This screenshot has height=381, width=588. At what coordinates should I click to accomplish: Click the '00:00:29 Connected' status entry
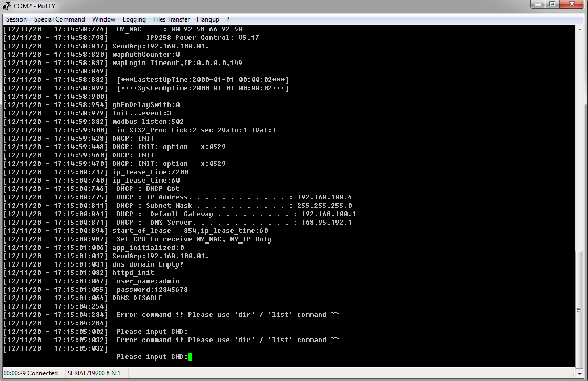point(30,373)
